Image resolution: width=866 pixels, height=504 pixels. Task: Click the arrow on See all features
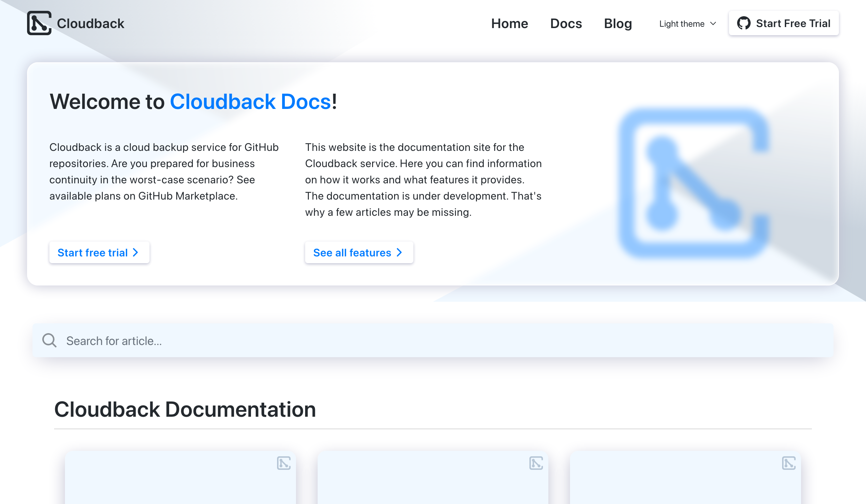pyautogui.click(x=399, y=253)
